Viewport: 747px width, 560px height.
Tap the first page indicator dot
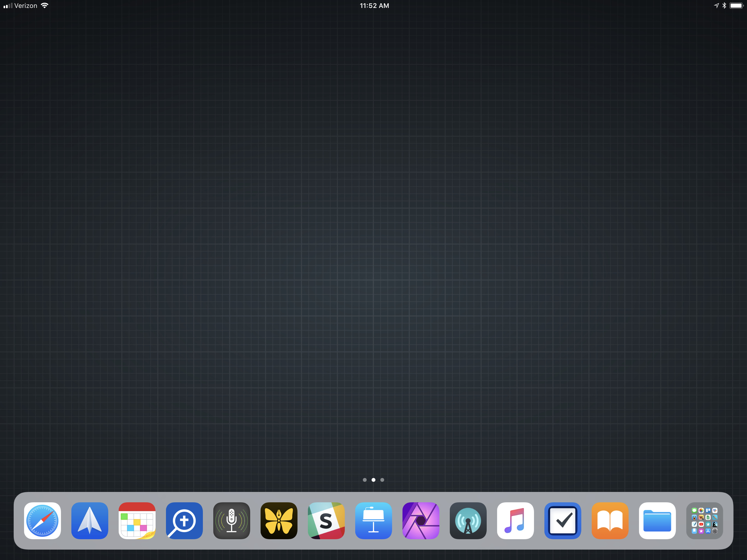365,480
